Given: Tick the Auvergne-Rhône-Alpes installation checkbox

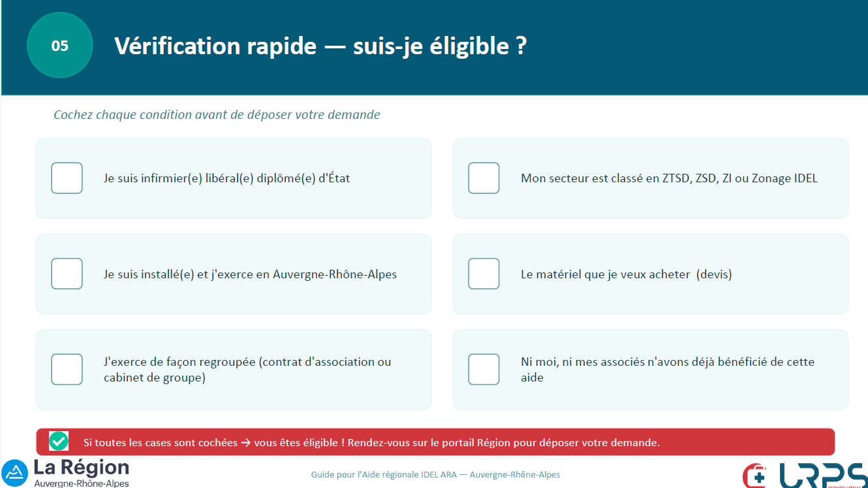Looking at the screenshot, I should pos(67,274).
